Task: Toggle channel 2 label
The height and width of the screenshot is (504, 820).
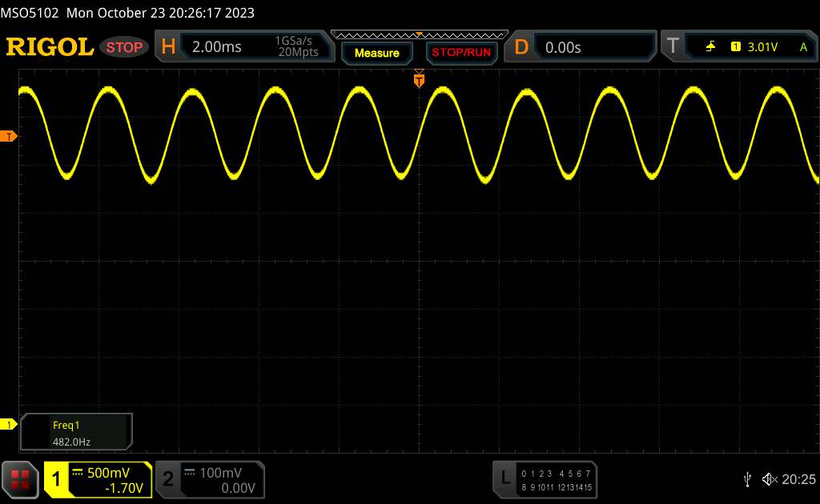Action: click(168, 479)
